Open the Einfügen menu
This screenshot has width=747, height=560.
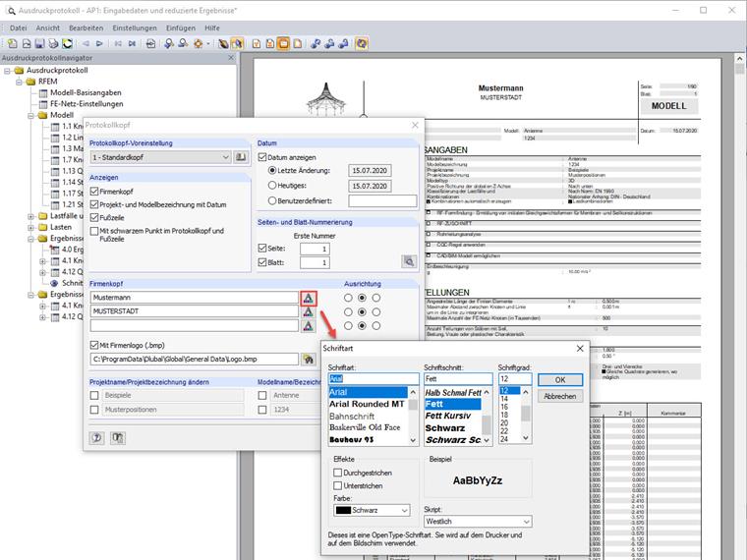(180, 28)
